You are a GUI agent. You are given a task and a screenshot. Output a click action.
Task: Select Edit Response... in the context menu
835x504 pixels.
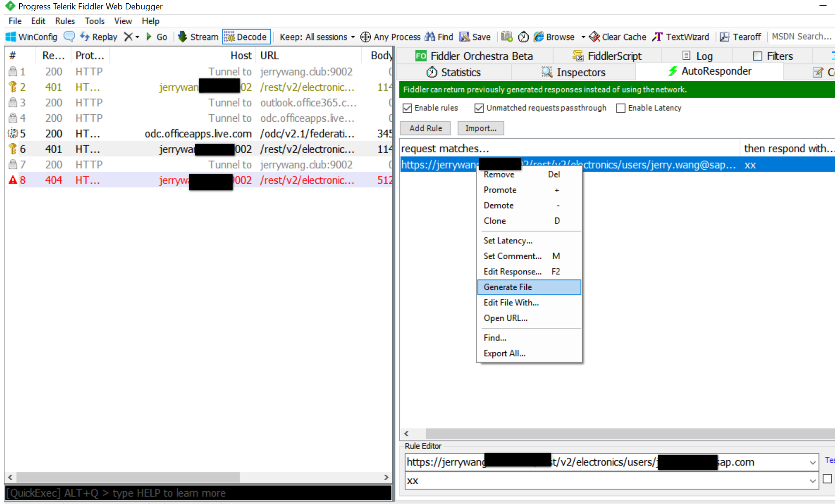(529, 271)
